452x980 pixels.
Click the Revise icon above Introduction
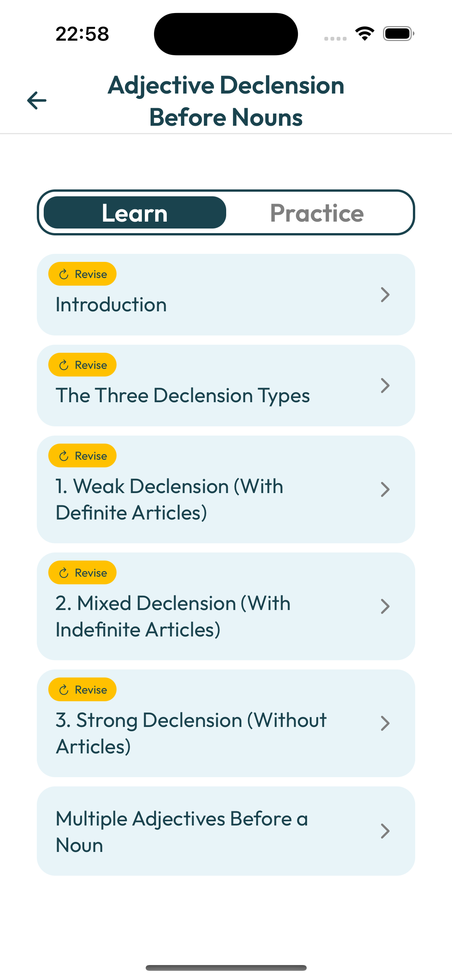pos(64,274)
